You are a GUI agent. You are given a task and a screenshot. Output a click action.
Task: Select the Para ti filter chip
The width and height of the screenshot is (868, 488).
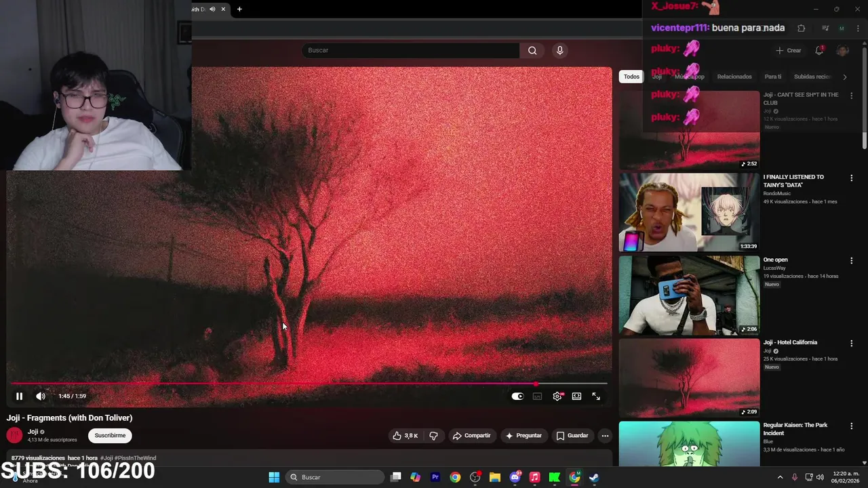click(772, 77)
